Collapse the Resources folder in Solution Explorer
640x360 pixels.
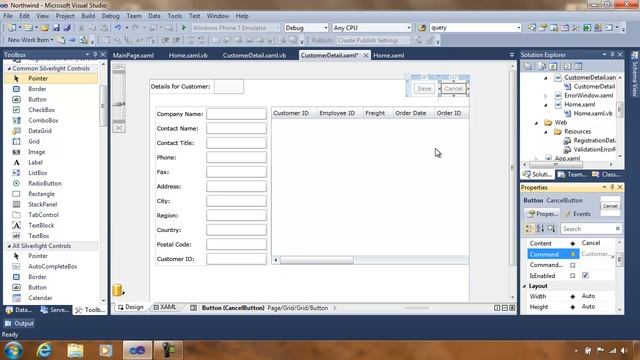(546, 131)
